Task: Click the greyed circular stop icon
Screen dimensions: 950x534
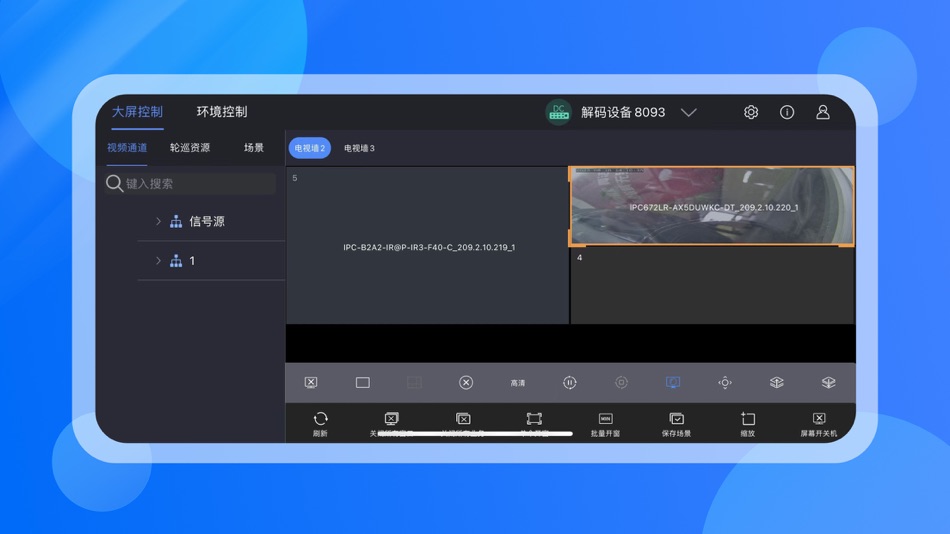Action: coord(621,382)
